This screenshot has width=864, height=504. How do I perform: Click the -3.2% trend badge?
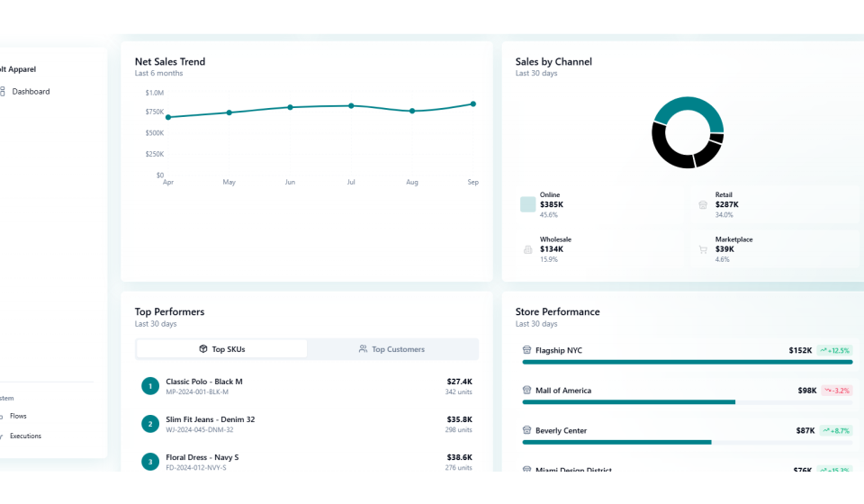point(836,391)
